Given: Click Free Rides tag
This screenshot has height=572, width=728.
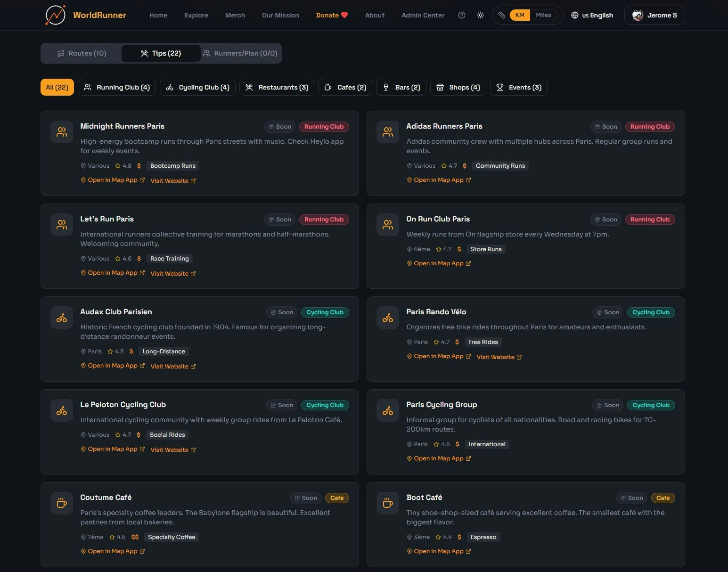Looking at the screenshot, I should point(483,342).
